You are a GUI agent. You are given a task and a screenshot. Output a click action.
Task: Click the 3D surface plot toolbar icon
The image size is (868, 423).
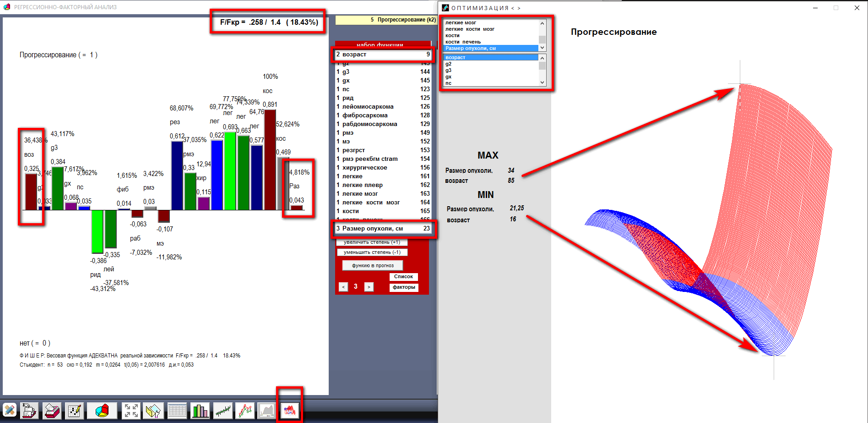click(290, 411)
